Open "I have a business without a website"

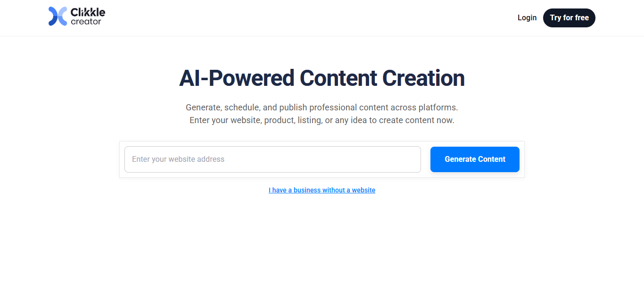pos(322,190)
